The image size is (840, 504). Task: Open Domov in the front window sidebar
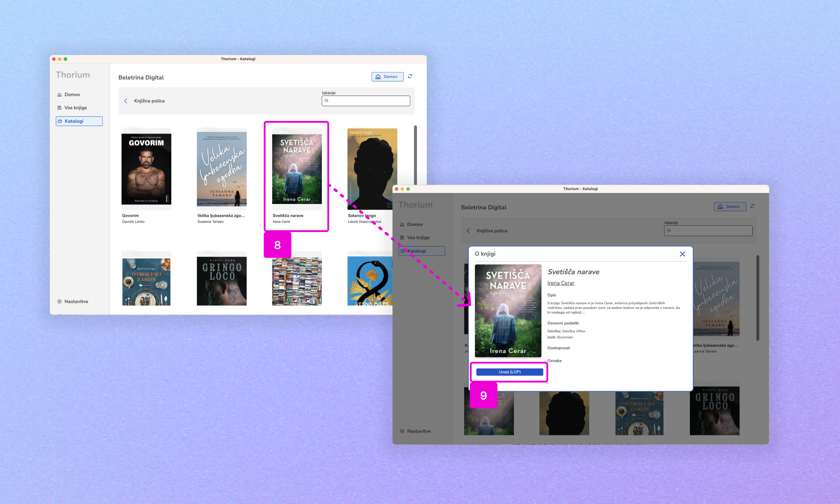point(412,224)
